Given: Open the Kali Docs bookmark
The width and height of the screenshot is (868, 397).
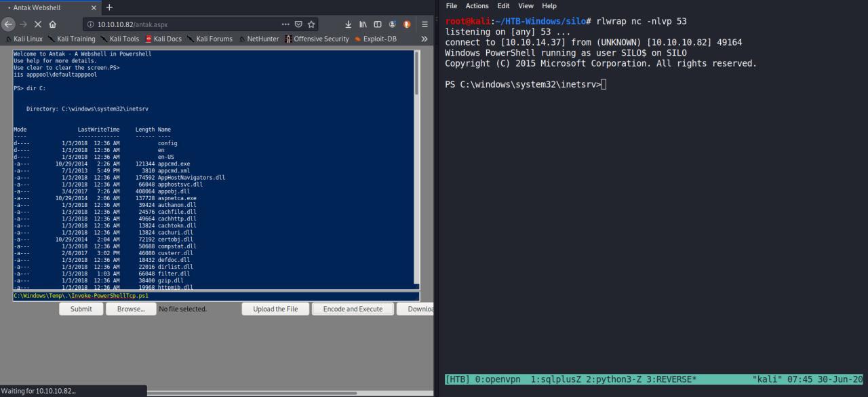Looking at the screenshot, I should pos(163,39).
